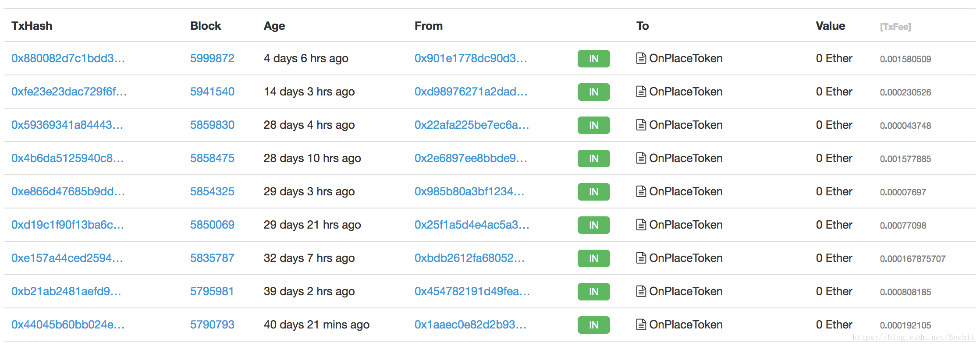Open transaction 0xb21ab2481aefd9...
Screen dimensions: 980x346
point(66,291)
